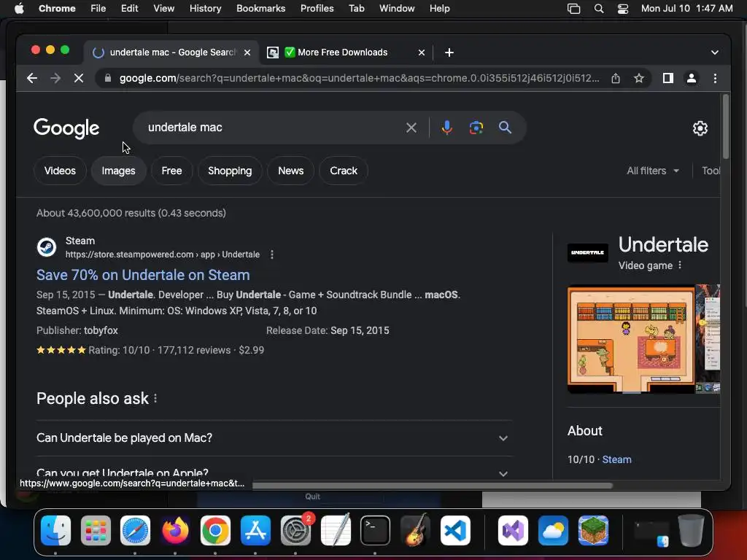
Task: Start voice search with microphone icon
Action: tap(447, 128)
